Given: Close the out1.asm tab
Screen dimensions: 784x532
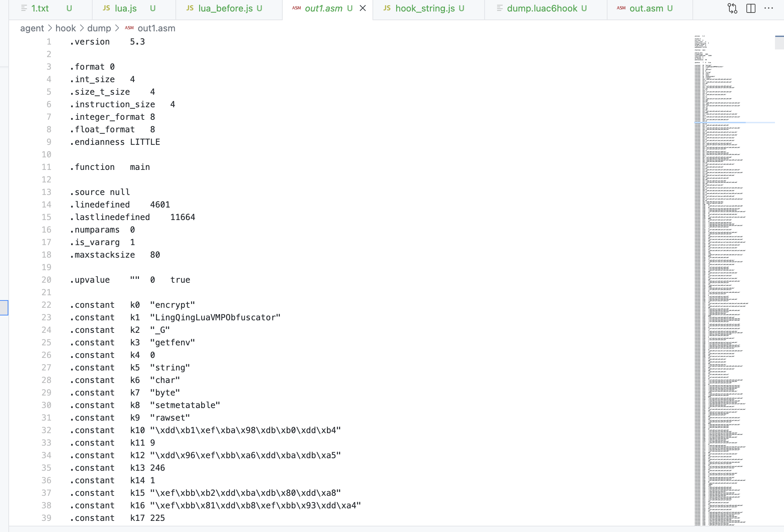Looking at the screenshot, I should pyautogui.click(x=363, y=8).
